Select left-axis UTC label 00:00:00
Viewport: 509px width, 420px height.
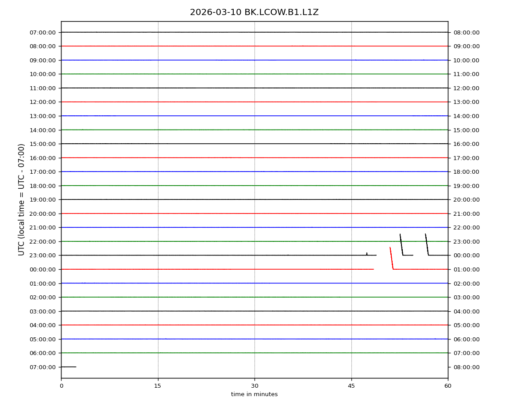(x=42, y=269)
